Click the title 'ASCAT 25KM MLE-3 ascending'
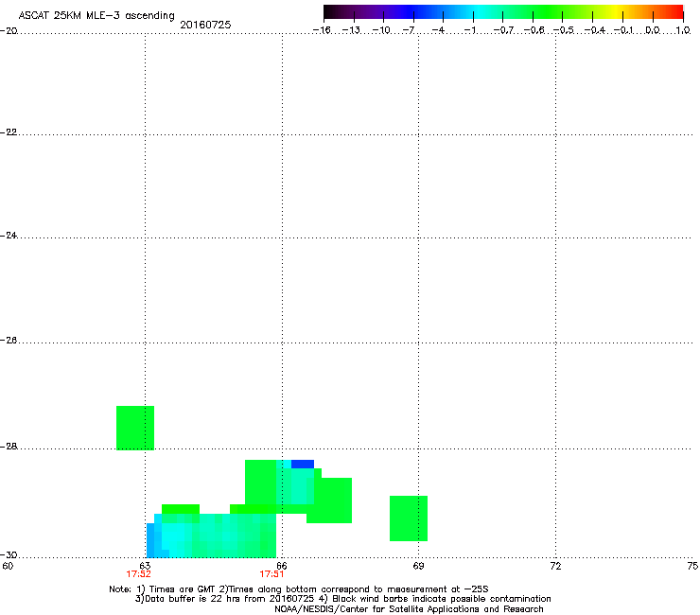 tap(96, 15)
